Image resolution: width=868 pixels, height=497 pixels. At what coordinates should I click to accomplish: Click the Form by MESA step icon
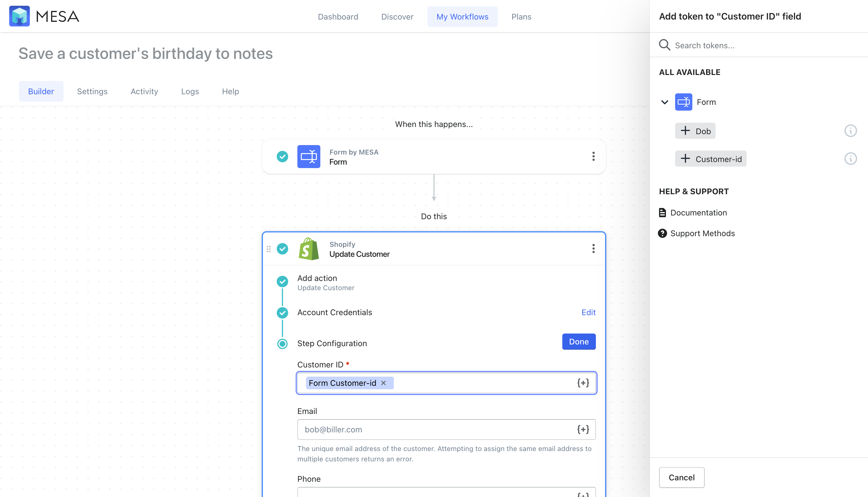click(309, 156)
